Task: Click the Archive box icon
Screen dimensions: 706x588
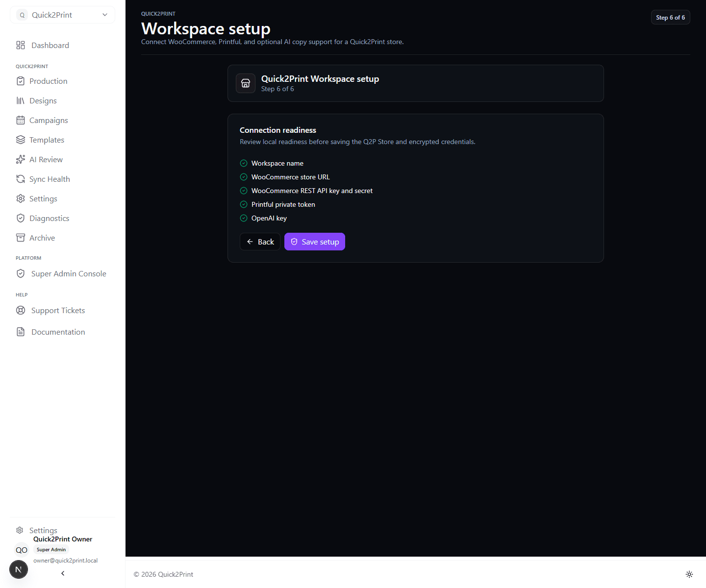Action: click(x=21, y=238)
